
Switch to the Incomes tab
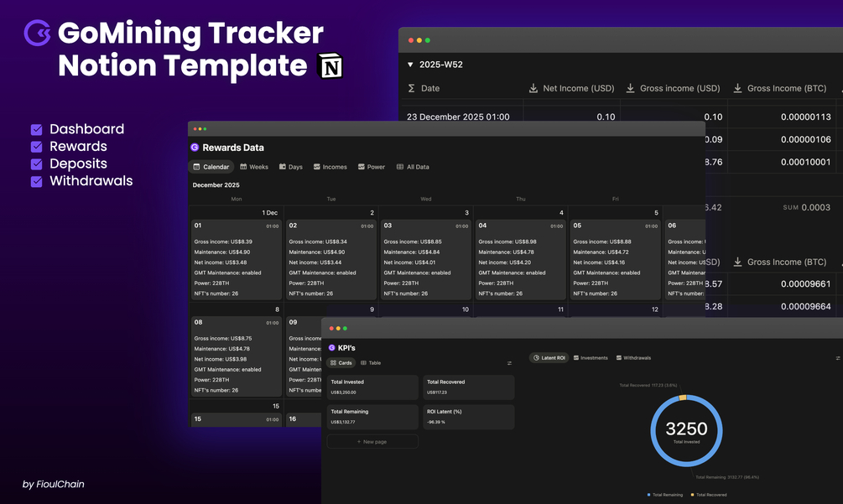click(x=330, y=167)
